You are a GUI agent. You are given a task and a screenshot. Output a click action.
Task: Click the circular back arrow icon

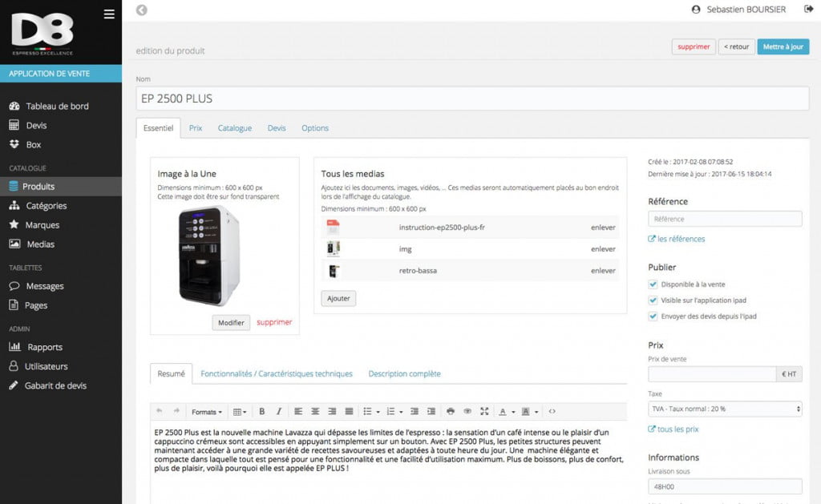(141, 10)
